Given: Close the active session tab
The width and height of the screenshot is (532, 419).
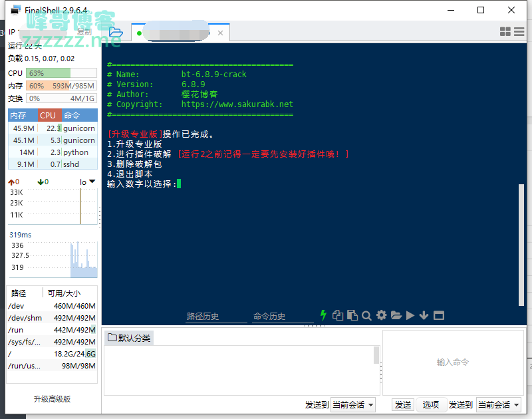Looking at the screenshot, I should [x=220, y=33].
